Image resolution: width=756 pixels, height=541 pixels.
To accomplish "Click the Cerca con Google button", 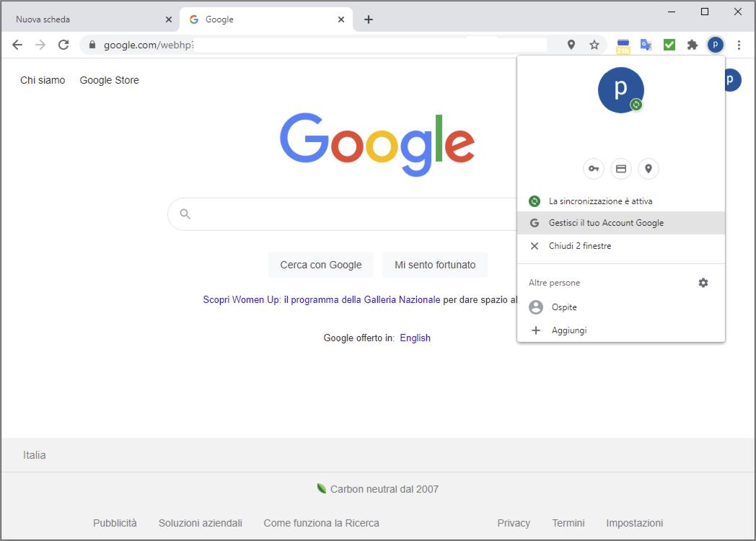I will [x=320, y=265].
